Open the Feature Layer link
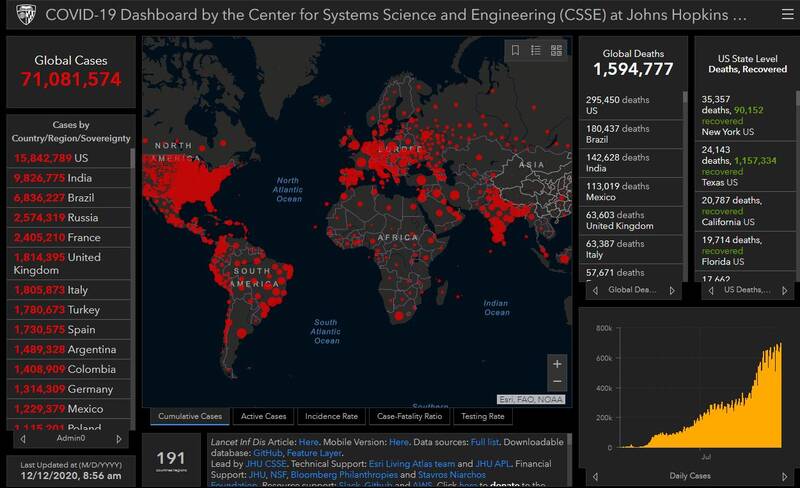800x488 pixels. pos(314,453)
